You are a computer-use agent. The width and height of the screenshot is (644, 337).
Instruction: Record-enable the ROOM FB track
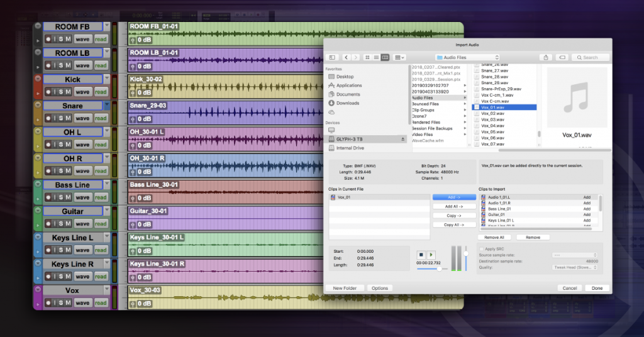point(48,39)
